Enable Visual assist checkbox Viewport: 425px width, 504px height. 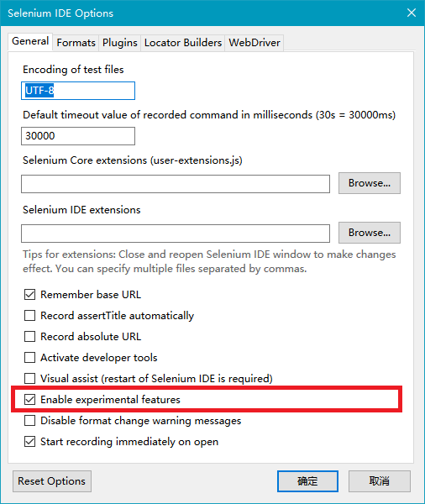click(30, 378)
